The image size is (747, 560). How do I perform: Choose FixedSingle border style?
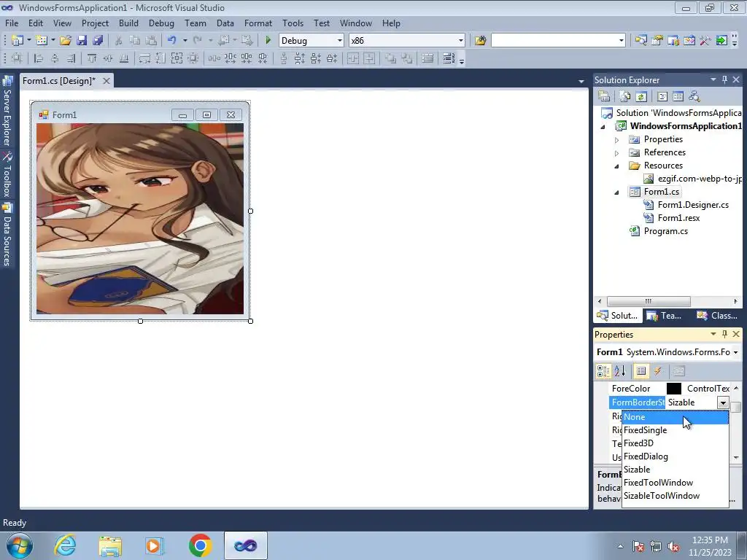675,430
